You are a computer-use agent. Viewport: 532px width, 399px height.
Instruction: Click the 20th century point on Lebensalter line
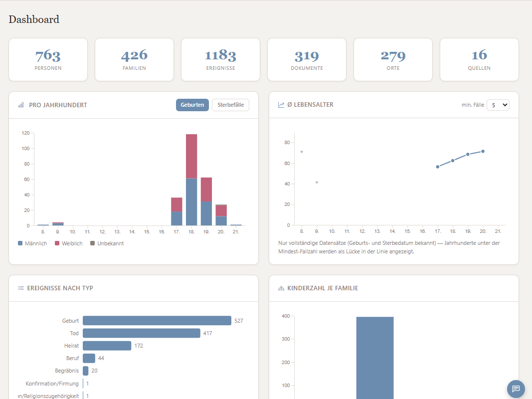click(483, 152)
